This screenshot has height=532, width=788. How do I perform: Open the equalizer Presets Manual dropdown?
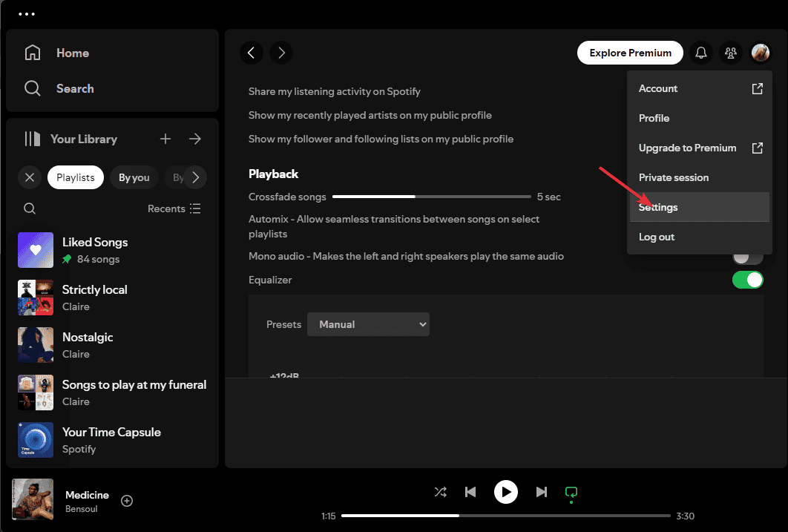tap(368, 324)
